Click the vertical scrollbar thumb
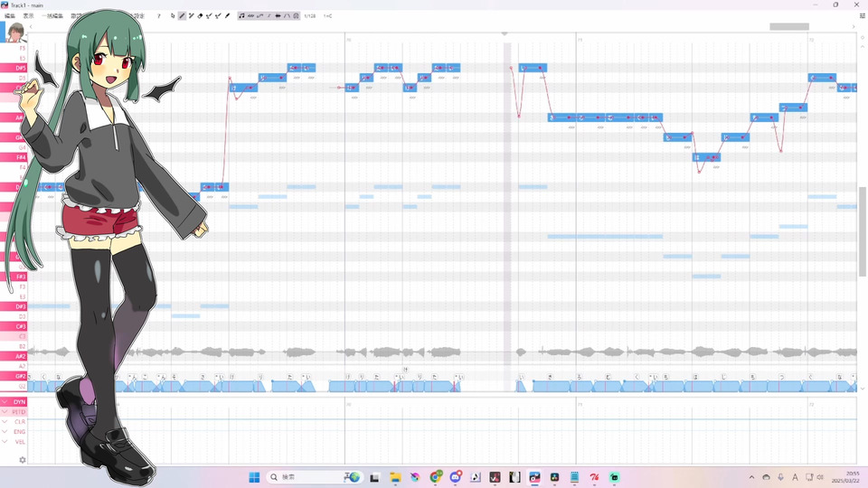Screen dimensions: 868x488 [863, 232]
